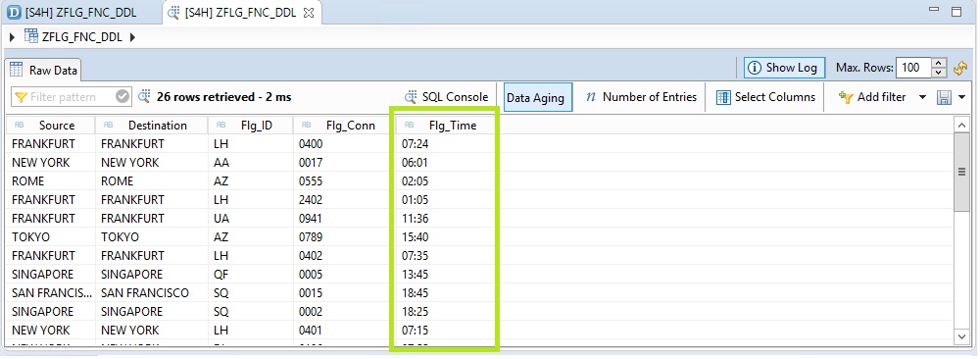Click Number of Entries
Viewport: 980px width, 359px height.
(x=641, y=97)
